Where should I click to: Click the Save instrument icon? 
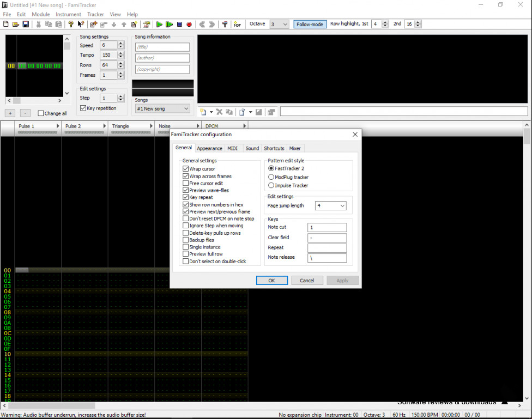pos(258,112)
